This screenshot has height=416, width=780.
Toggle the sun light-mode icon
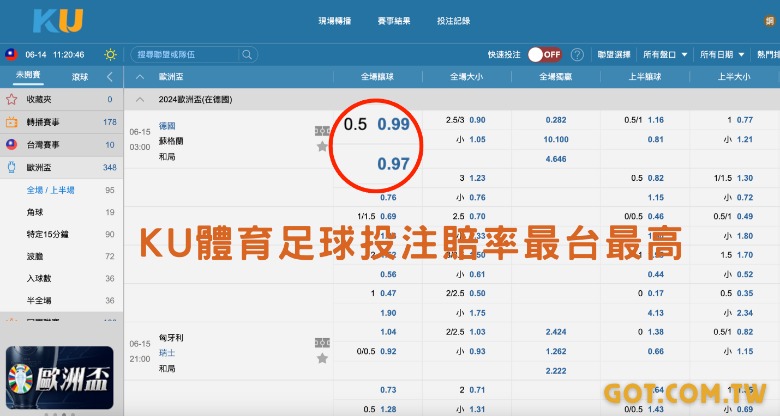tap(110, 55)
